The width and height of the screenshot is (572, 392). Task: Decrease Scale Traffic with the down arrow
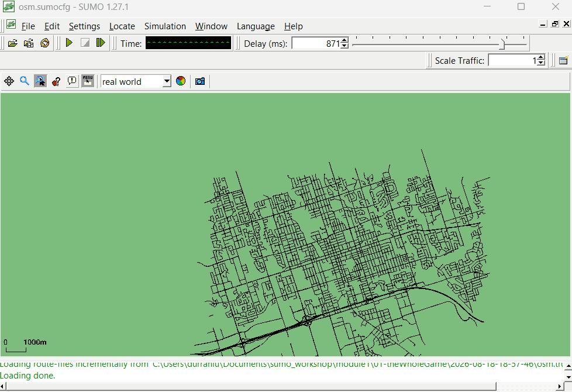click(x=542, y=63)
